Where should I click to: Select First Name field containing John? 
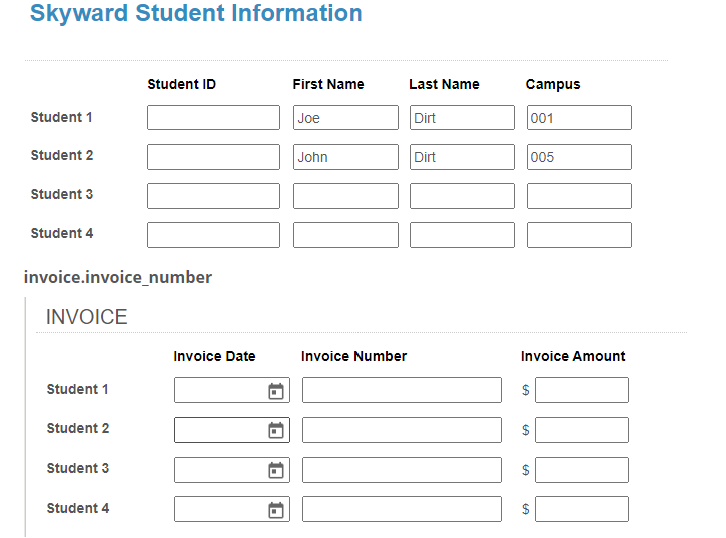point(345,157)
